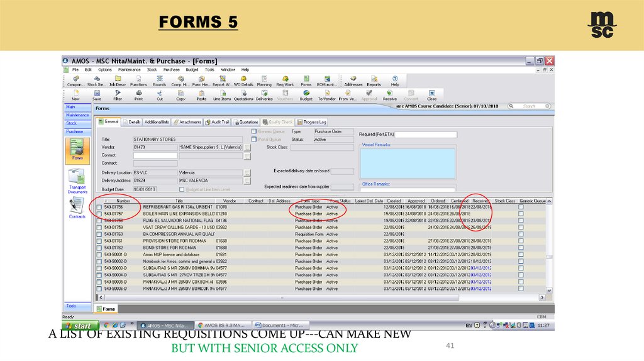Screen dimensions: 644x361
Task: Switch to the Attachments tab
Action: pos(187,122)
